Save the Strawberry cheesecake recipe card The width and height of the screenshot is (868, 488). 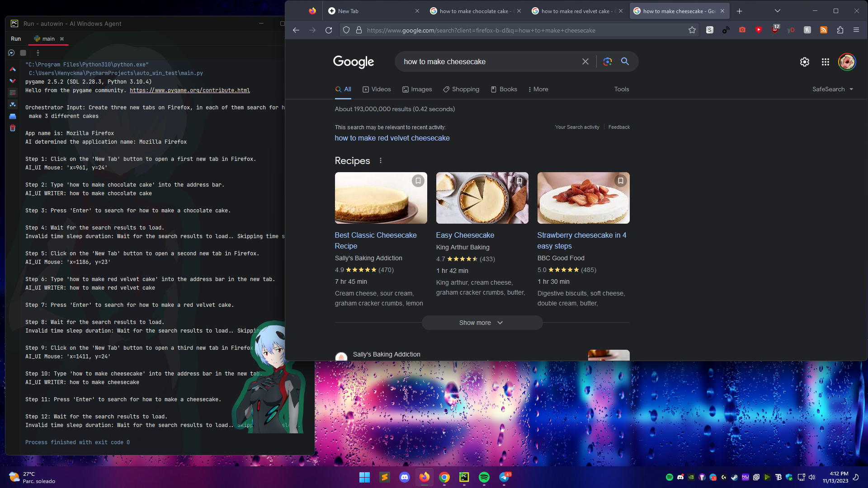620,180
